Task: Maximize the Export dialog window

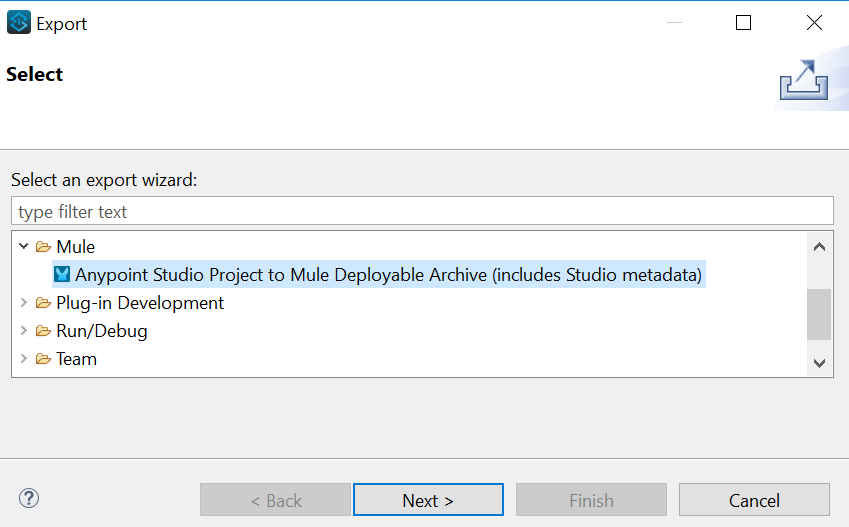Action: (x=743, y=23)
